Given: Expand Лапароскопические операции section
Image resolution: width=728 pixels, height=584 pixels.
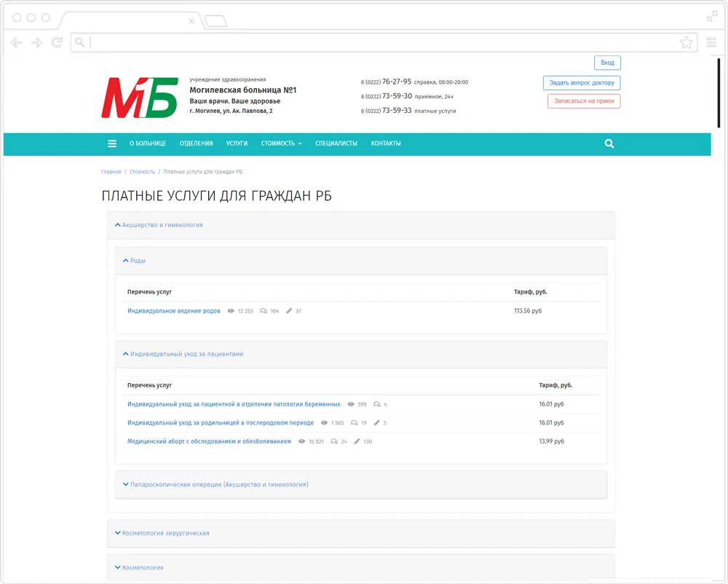Looking at the screenshot, I should click(215, 485).
